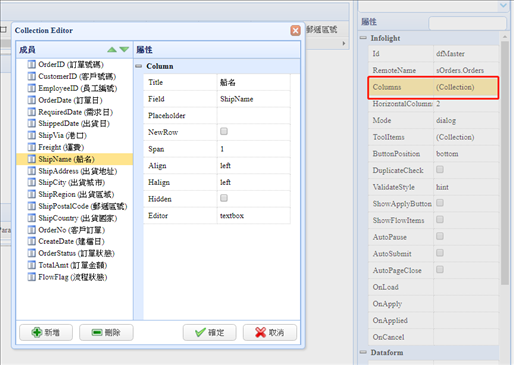Edit the Field value ShipName

pyautogui.click(x=254, y=99)
